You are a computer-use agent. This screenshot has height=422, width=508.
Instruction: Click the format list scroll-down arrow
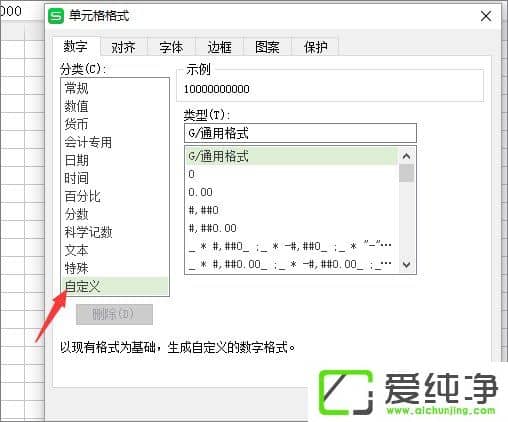point(406,265)
